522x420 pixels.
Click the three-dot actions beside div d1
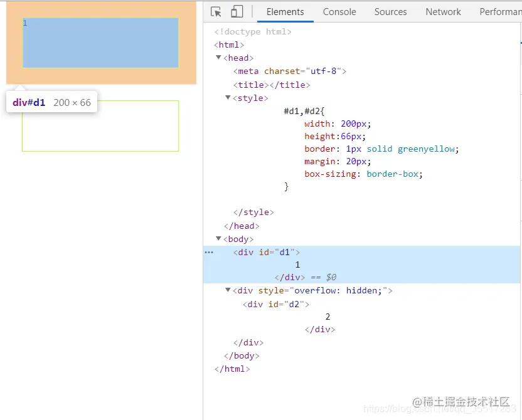pyautogui.click(x=209, y=253)
